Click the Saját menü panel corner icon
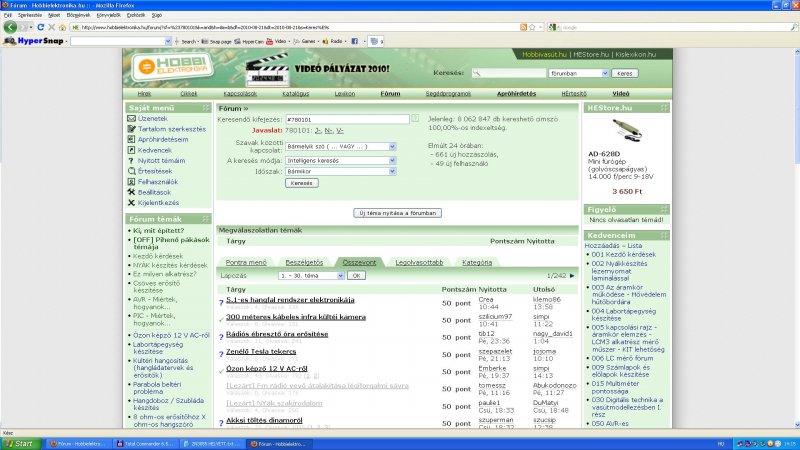 point(206,108)
